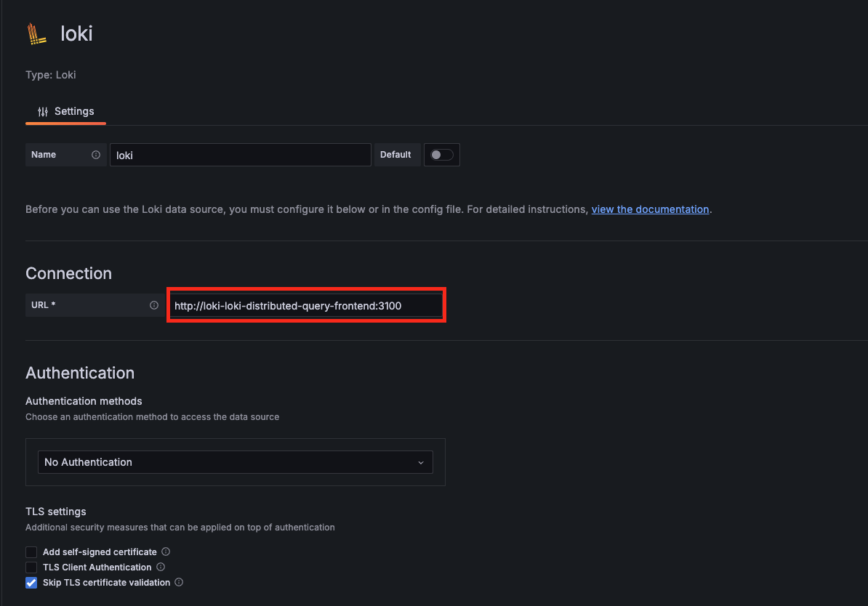Click the info icon beside TLS Client Authentication

pyautogui.click(x=161, y=567)
